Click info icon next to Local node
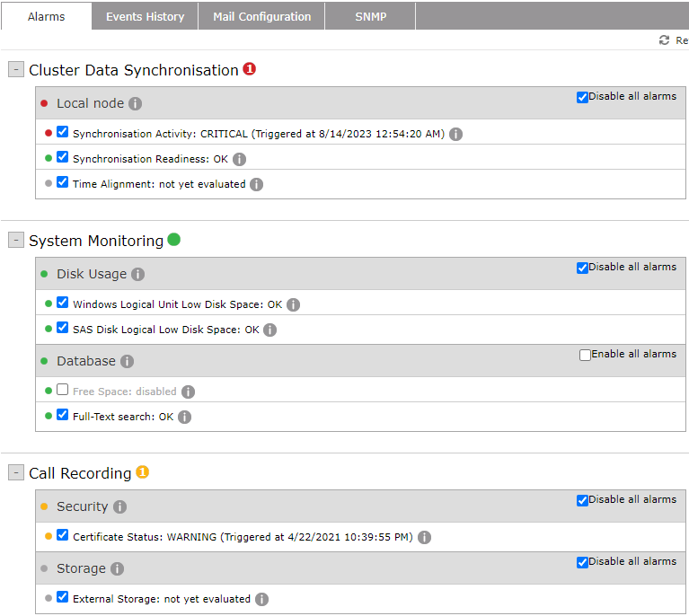Image resolution: width=689 pixels, height=616 pixels. pyautogui.click(x=135, y=103)
